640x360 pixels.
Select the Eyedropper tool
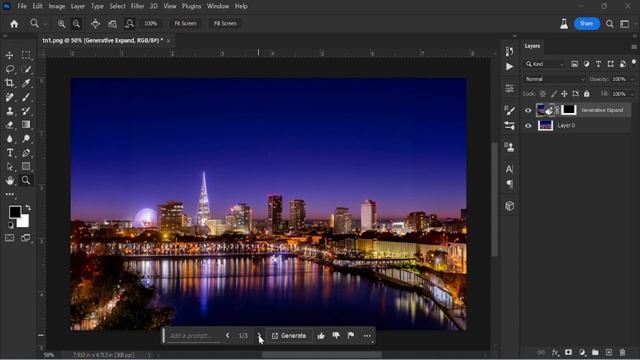pyautogui.click(x=26, y=83)
